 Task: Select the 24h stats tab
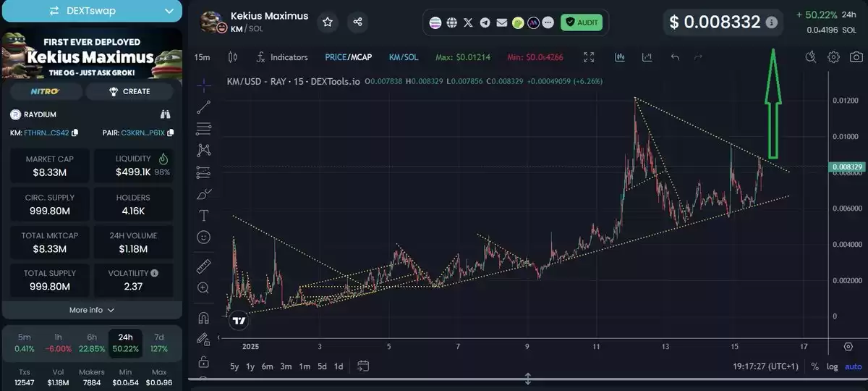pyautogui.click(x=125, y=342)
